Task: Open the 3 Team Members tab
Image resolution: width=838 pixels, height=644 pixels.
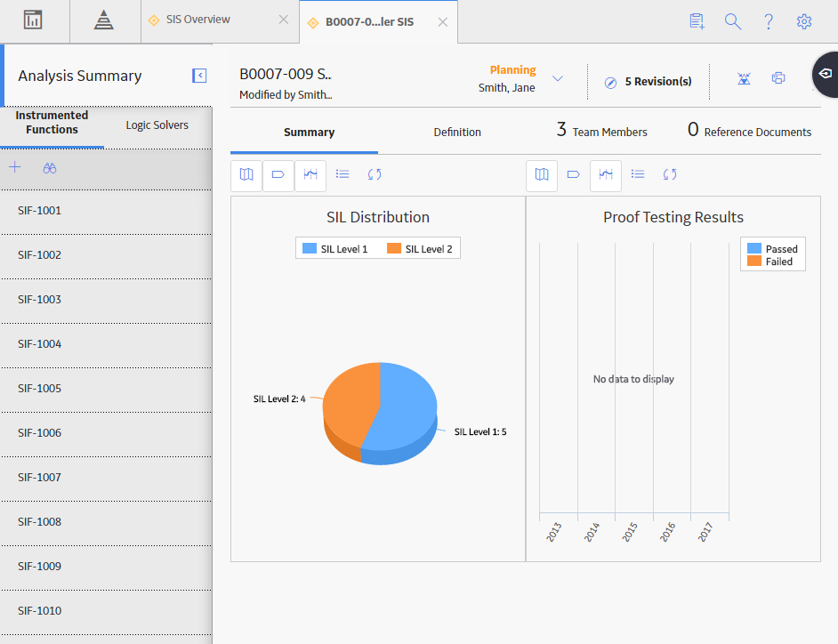Action: coord(601,131)
